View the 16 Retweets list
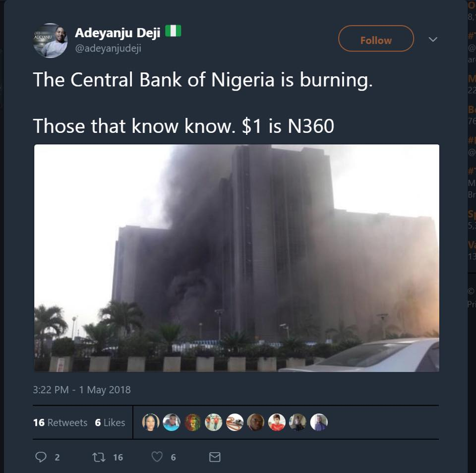This screenshot has width=476, height=473. coord(60,422)
